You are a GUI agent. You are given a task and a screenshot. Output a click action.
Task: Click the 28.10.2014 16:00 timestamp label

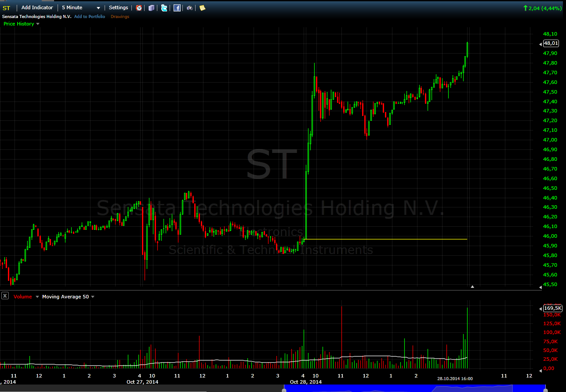coord(455,378)
